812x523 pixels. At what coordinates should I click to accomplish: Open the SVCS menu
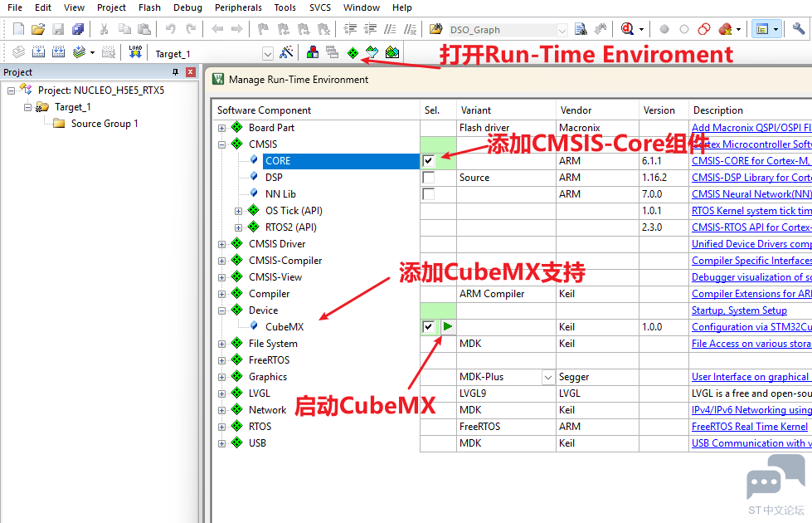point(320,7)
